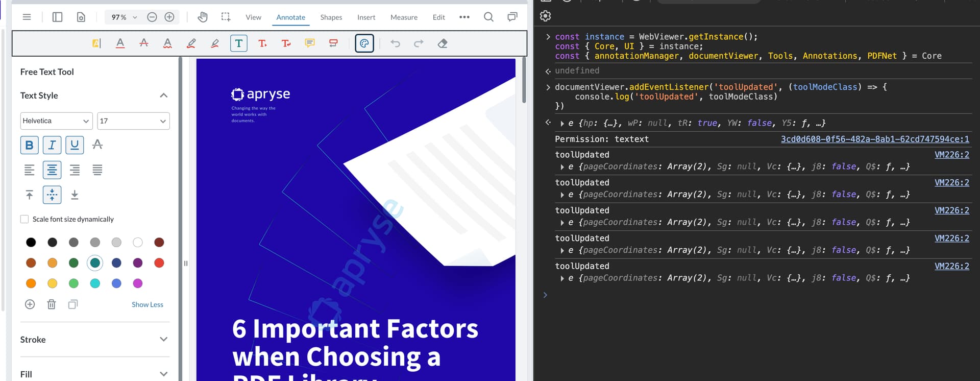The image size is (980, 381).
Task: Select the note comment tool
Action: (310, 43)
